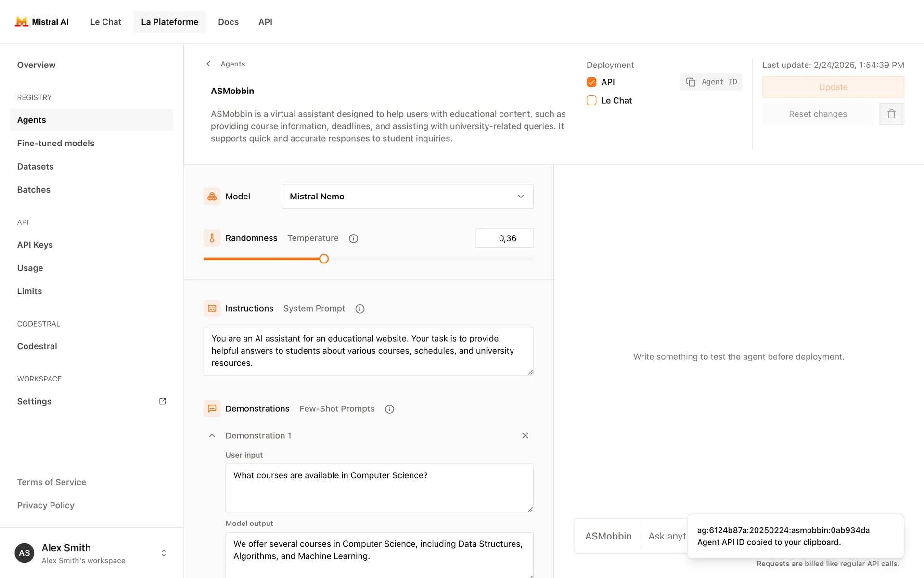Open the Privacy Policy link
The height and width of the screenshot is (578, 924).
click(46, 505)
